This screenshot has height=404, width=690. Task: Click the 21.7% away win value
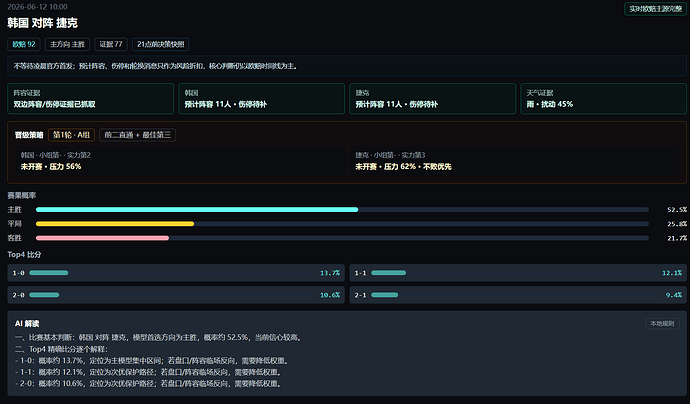677,238
